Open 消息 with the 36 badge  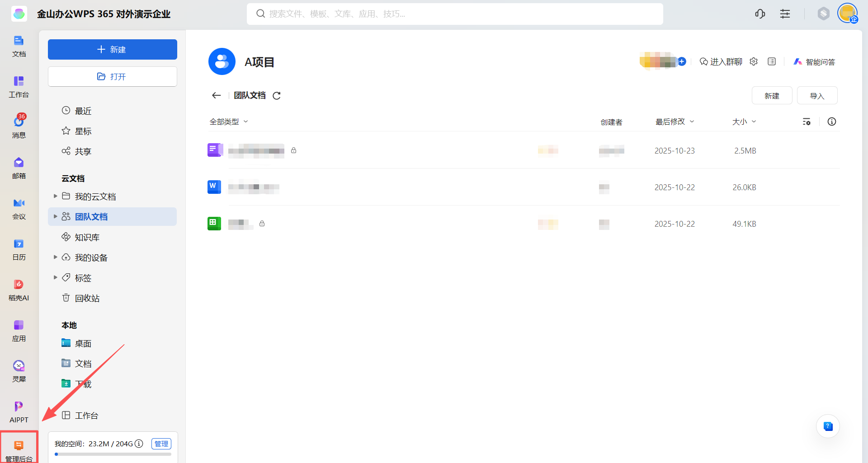(19, 126)
